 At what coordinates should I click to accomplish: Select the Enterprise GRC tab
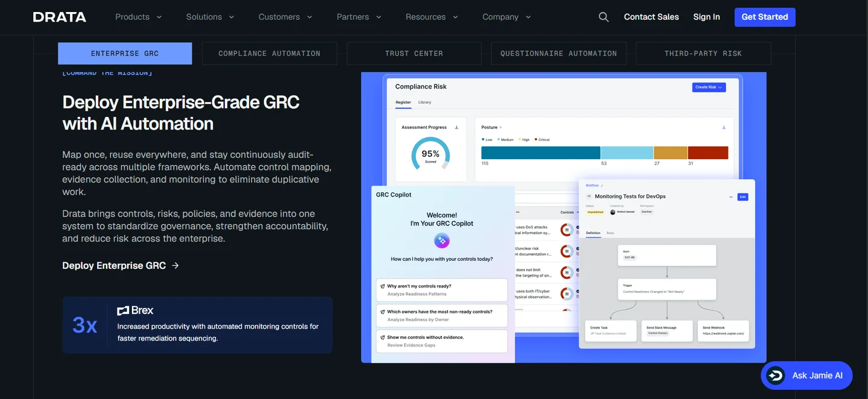coord(125,54)
